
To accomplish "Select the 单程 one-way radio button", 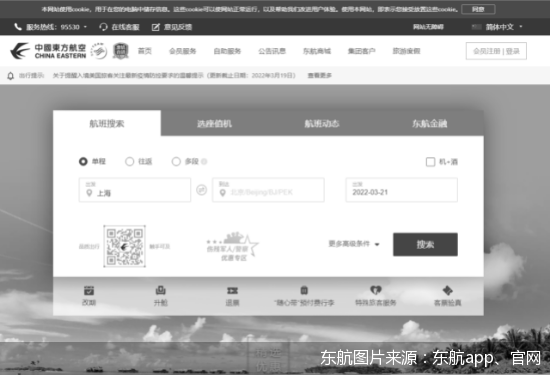I will click(83, 161).
